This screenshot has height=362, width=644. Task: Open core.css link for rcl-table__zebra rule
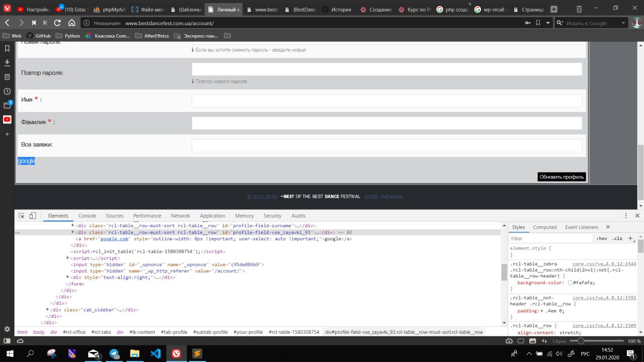click(604, 263)
